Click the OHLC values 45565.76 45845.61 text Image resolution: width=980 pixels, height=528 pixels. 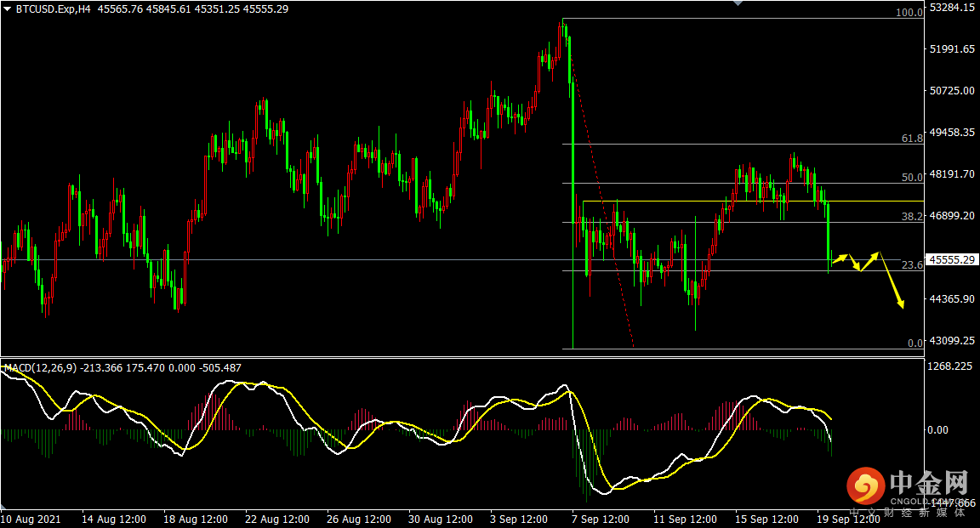(145, 9)
